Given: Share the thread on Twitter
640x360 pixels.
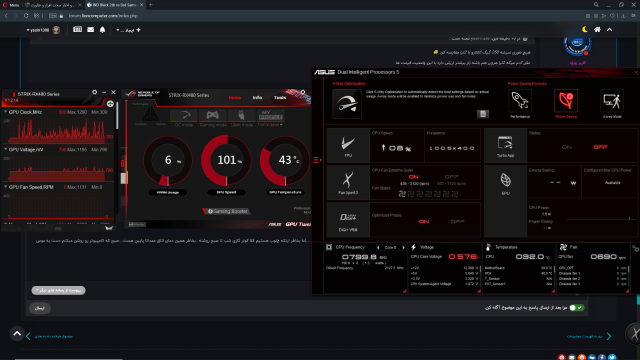Looking at the screenshot, I should (x=612, y=357).
